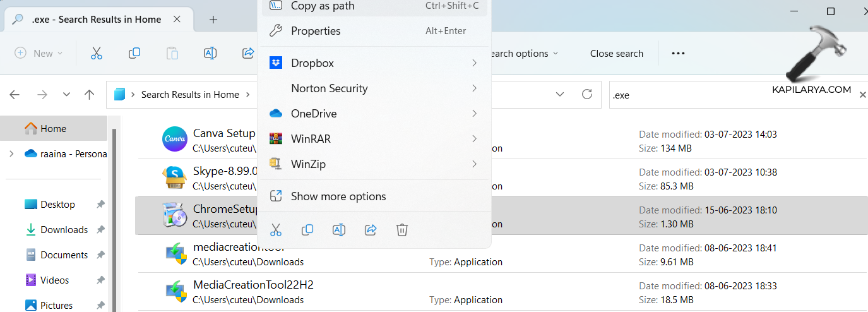Click the Cut icon in Explorer toolbar
This screenshot has height=312, width=868.
tap(97, 54)
